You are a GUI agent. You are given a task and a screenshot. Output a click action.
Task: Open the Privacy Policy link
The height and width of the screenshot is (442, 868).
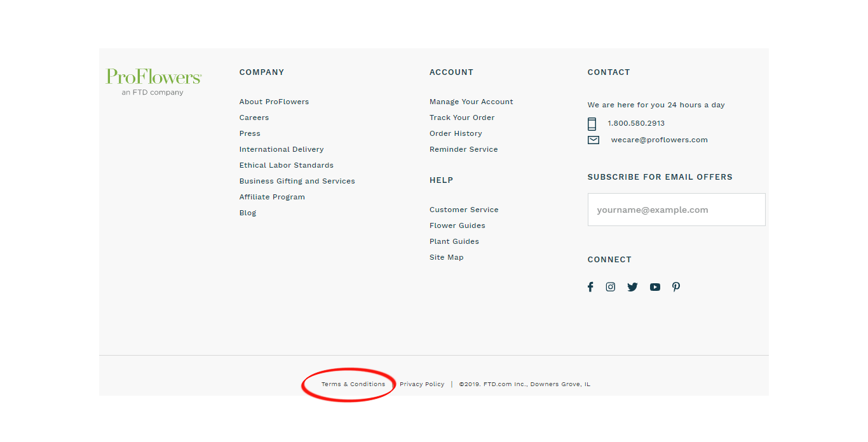tap(422, 384)
